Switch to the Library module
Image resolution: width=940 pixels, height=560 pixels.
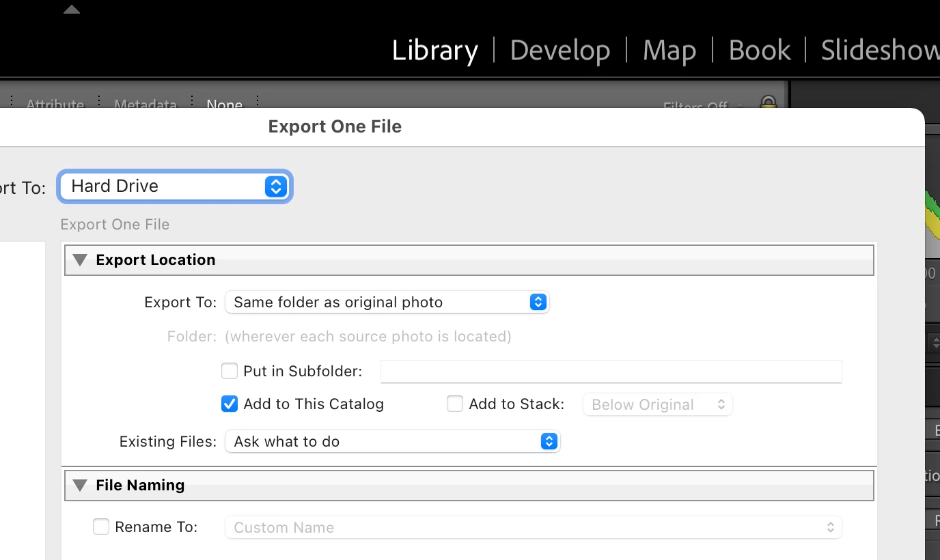pyautogui.click(x=434, y=51)
